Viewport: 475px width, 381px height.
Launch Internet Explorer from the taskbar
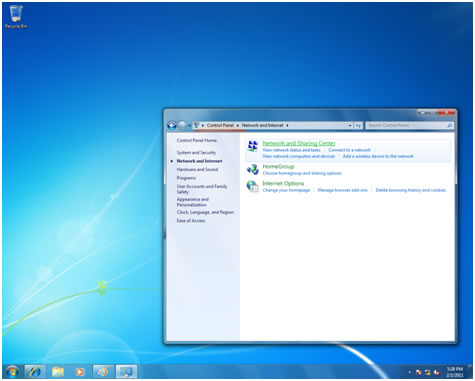pos(35,371)
